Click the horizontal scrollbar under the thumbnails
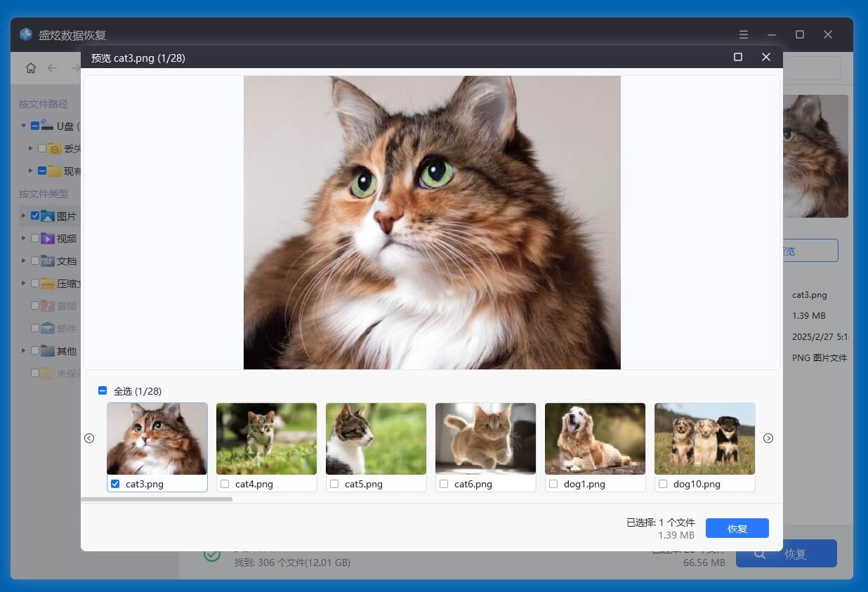This screenshot has height=592, width=868. click(x=157, y=499)
